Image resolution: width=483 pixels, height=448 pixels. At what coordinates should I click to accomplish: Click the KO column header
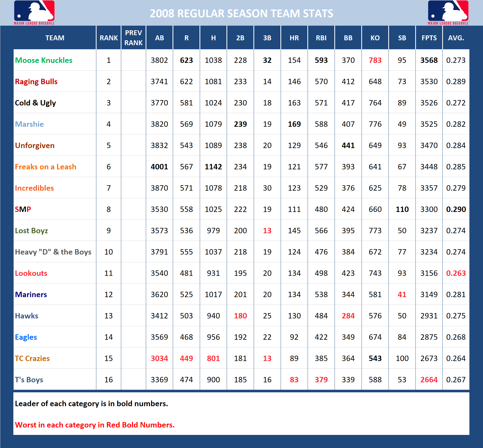375,38
